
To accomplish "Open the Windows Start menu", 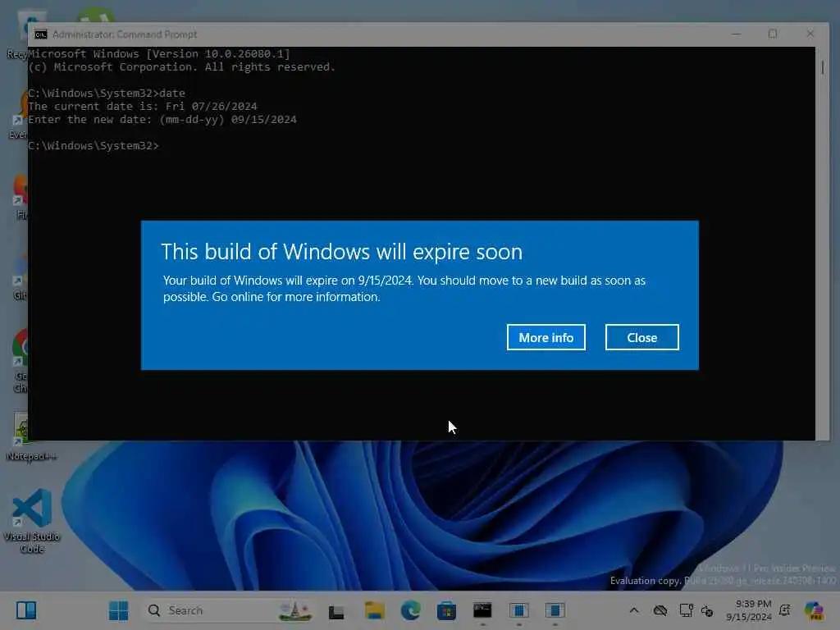I will [x=118, y=610].
